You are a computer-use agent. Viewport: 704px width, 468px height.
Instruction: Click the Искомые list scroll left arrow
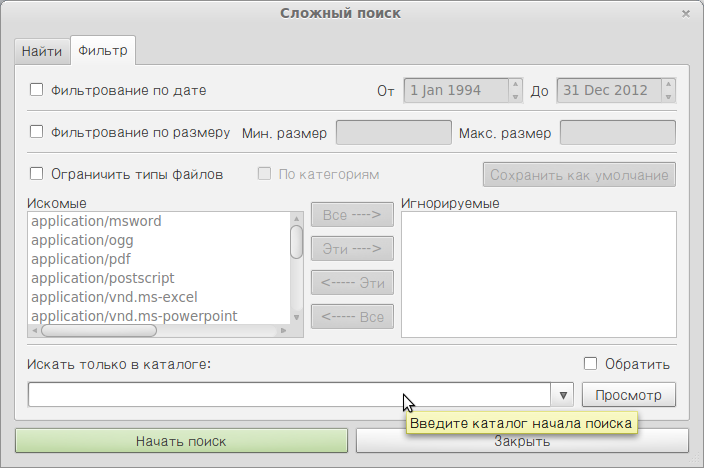pos(35,331)
